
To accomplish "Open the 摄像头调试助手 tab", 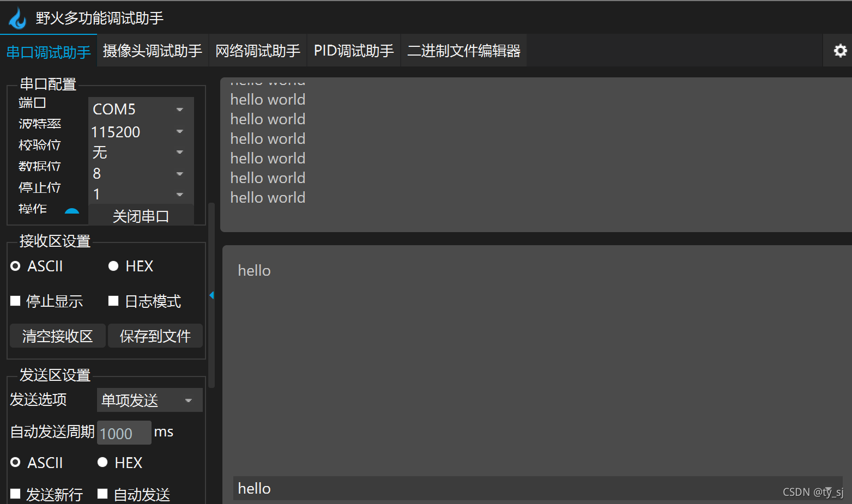I will pos(153,51).
